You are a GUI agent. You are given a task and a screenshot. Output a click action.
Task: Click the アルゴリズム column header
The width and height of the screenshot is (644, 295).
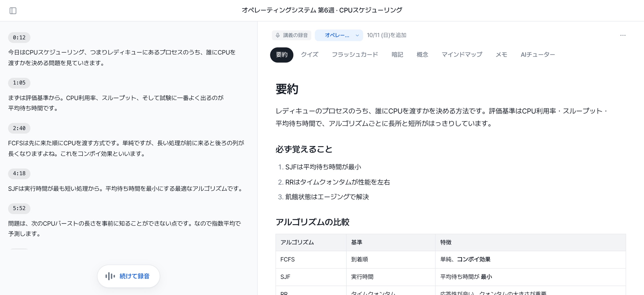[311, 242]
